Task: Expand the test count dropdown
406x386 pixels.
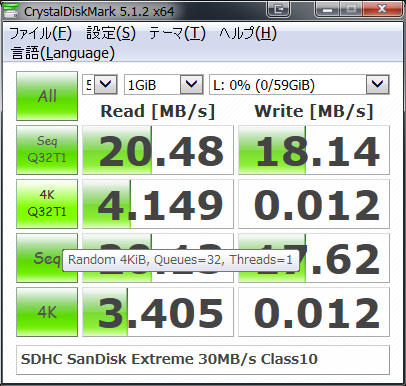Action: [106, 85]
